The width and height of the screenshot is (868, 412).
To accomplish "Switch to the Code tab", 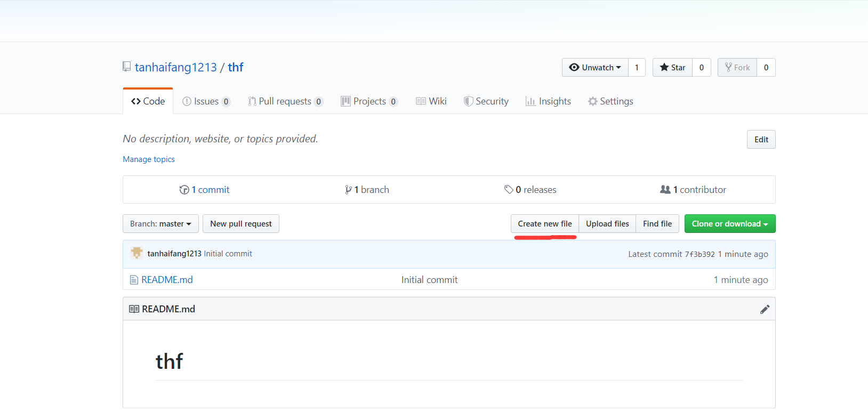I will point(148,101).
